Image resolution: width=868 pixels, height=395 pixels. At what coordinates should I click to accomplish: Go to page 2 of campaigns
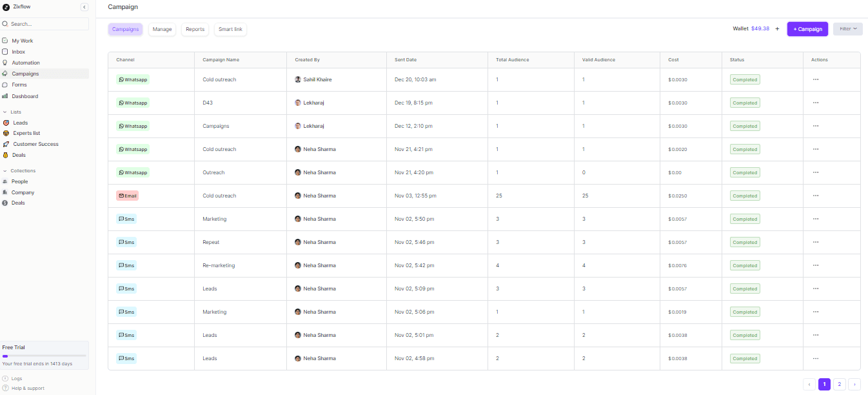[x=839, y=384]
